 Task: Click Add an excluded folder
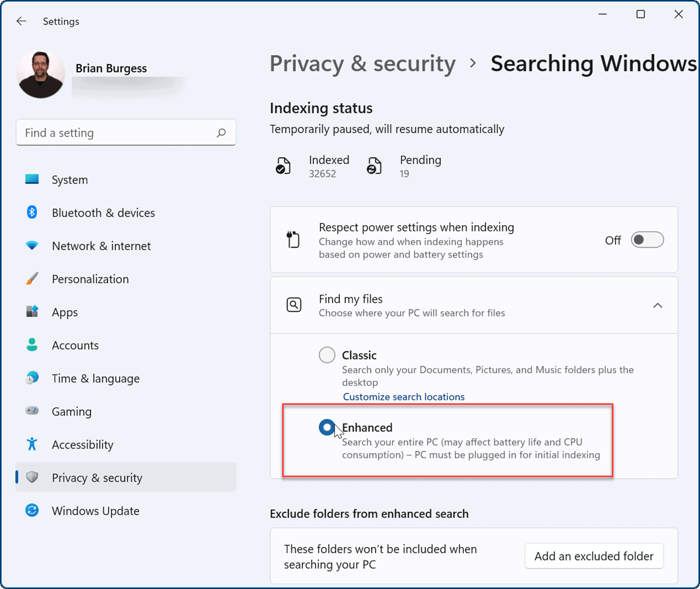click(594, 556)
